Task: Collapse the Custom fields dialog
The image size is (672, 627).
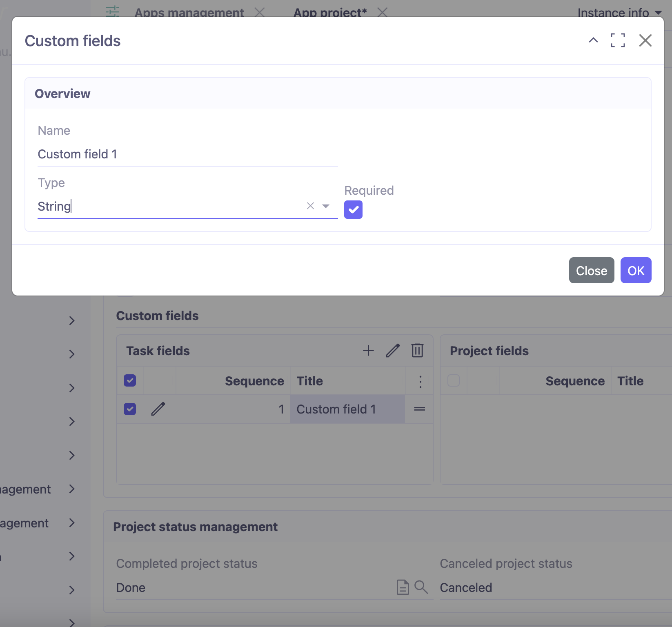Action: coord(593,40)
